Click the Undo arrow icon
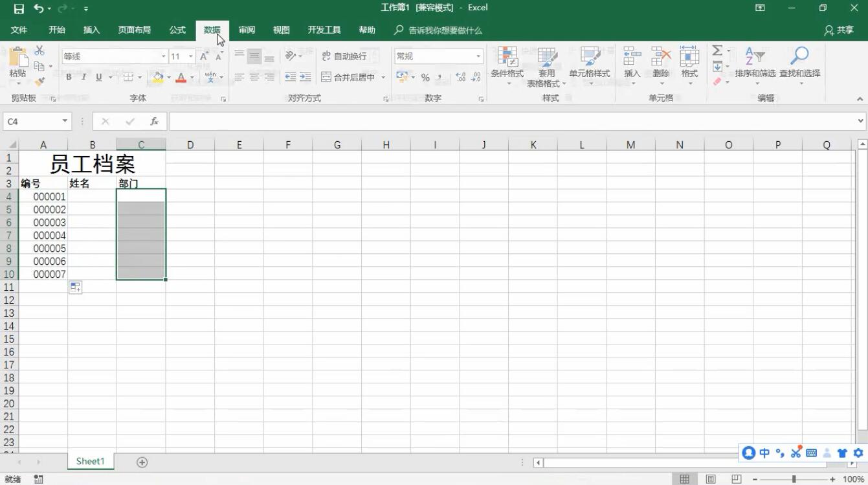This screenshot has height=485, width=868. (39, 8)
